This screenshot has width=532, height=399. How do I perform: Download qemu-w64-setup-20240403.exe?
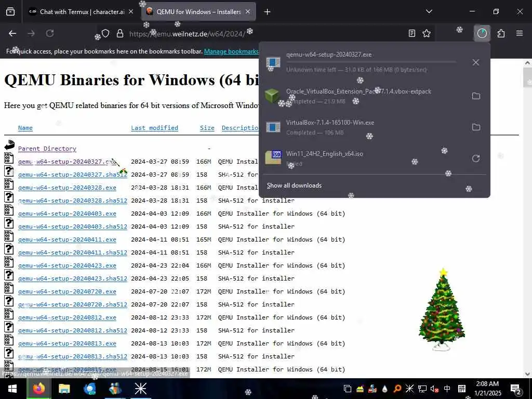[x=67, y=214]
